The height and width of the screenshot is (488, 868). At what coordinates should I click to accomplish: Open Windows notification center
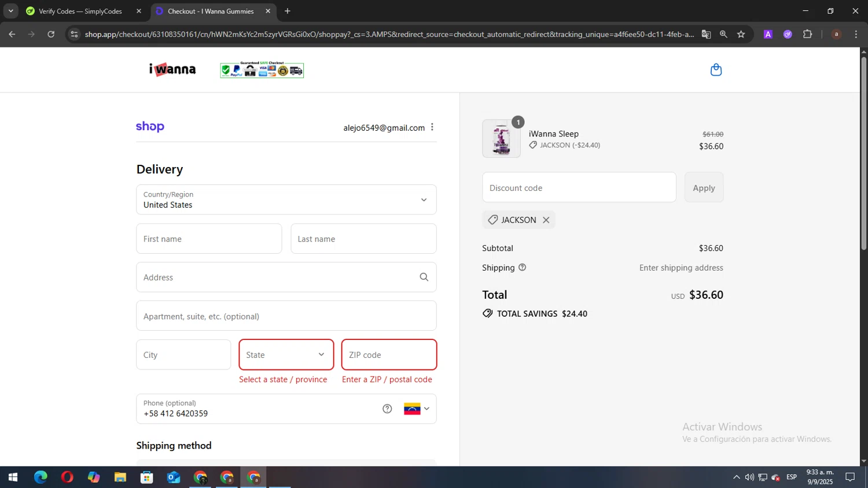click(850, 477)
